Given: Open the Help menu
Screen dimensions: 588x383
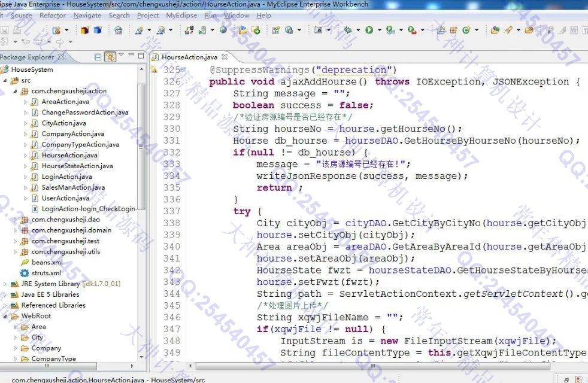Looking at the screenshot, I should pyautogui.click(x=263, y=16).
